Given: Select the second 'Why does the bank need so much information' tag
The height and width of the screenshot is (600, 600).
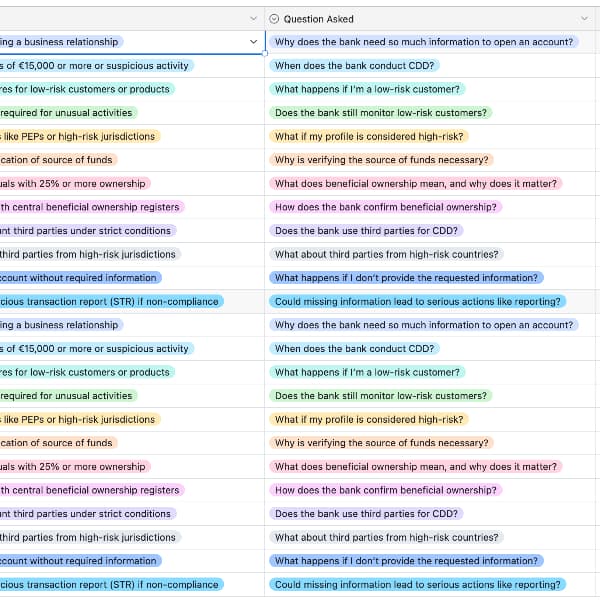Looking at the screenshot, I should click(x=424, y=325).
